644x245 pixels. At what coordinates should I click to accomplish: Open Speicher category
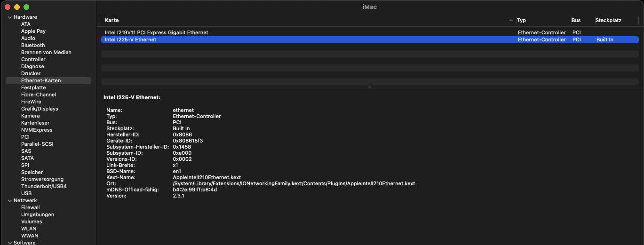[x=32, y=172]
